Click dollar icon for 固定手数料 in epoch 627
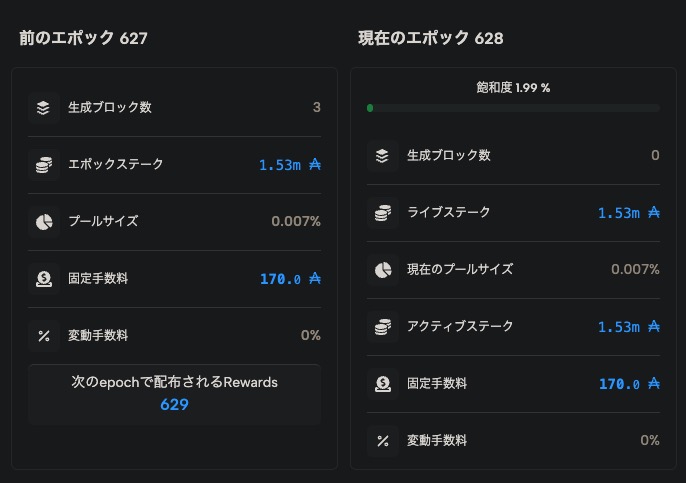686x483 pixels. coord(43,279)
